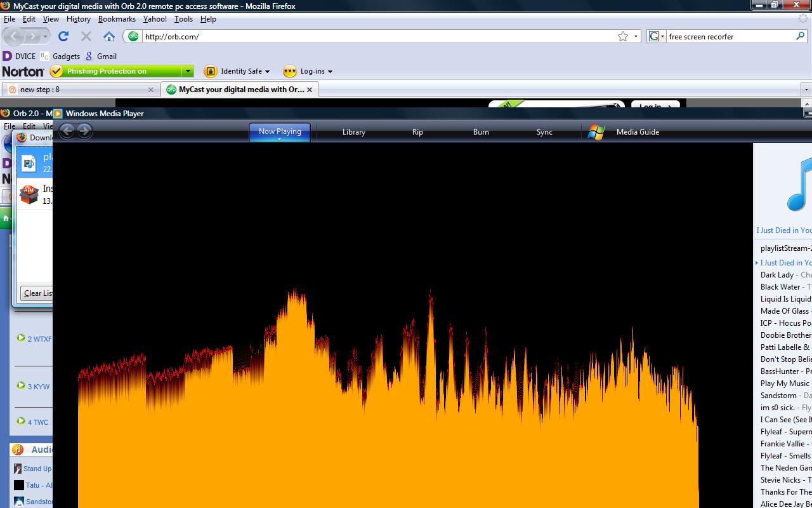Select 'Play My Music' in the playlist
This screenshot has height=508, width=812.
click(x=785, y=384)
